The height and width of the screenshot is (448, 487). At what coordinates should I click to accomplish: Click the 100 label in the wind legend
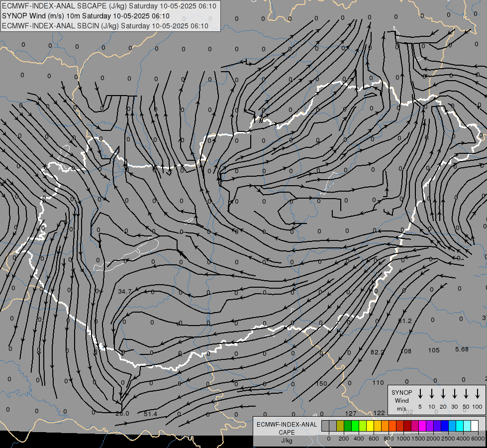pos(478,407)
